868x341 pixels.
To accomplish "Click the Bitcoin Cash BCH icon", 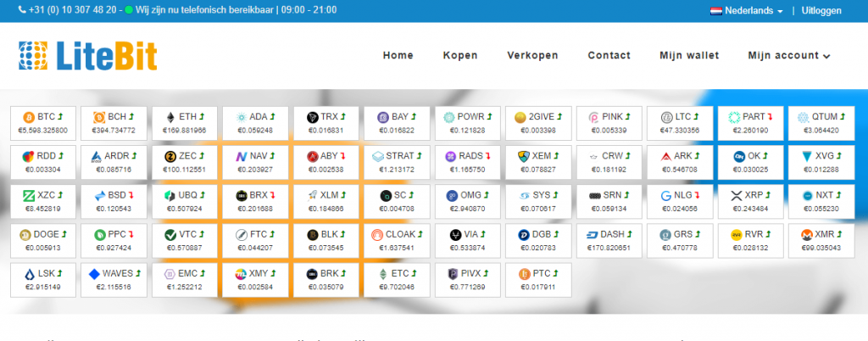I will tap(99, 117).
